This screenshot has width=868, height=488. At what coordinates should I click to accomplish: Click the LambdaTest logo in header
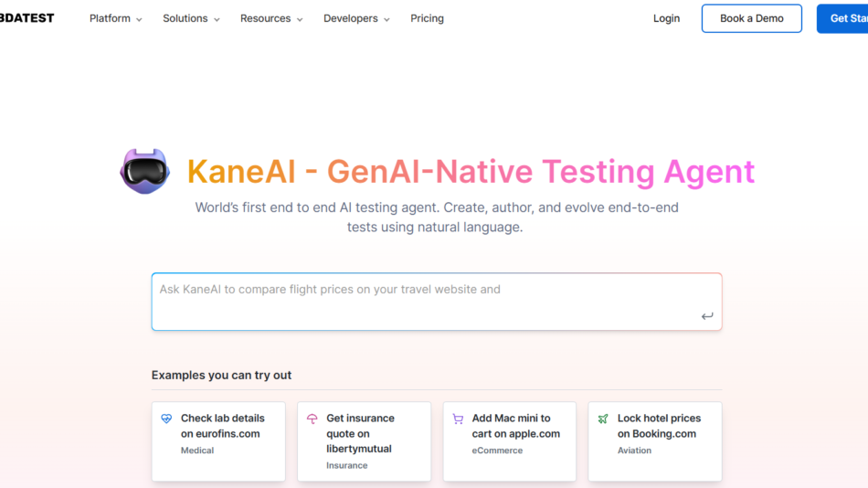pyautogui.click(x=26, y=18)
